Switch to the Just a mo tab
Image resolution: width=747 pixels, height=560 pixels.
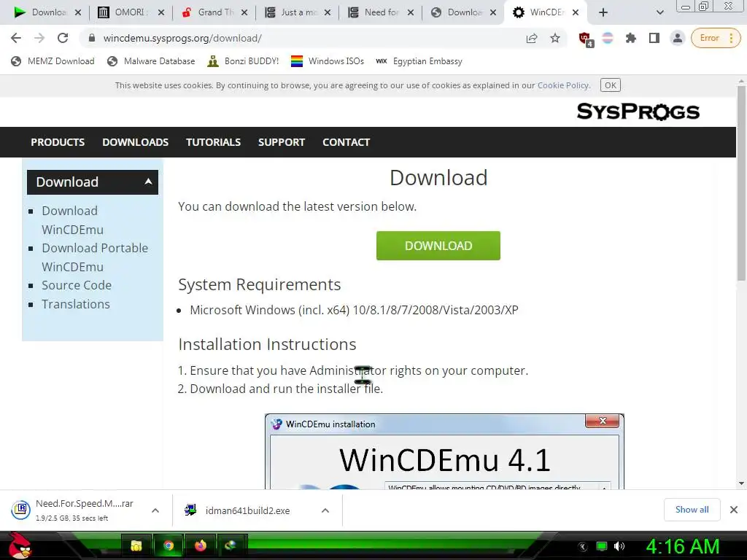pos(296,12)
